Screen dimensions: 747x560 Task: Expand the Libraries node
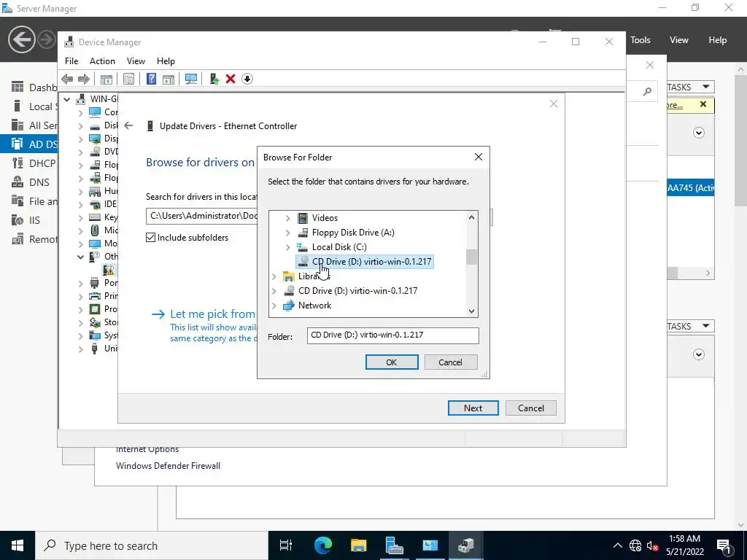(x=274, y=276)
